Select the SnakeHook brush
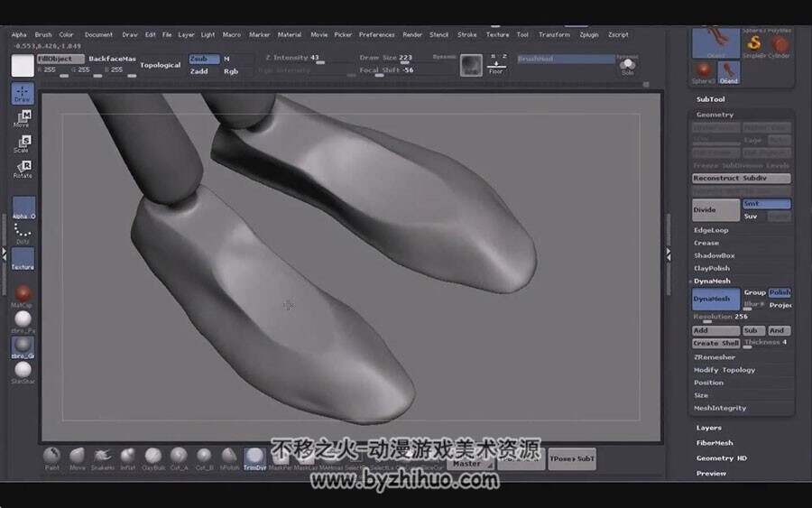The width and height of the screenshot is (812, 508). pos(103,457)
